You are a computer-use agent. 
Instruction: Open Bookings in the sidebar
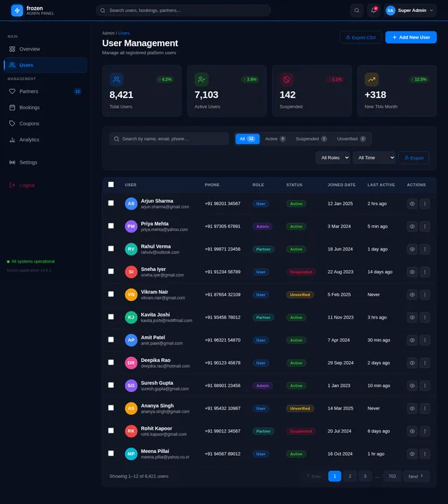pyautogui.click(x=29, y=107)
